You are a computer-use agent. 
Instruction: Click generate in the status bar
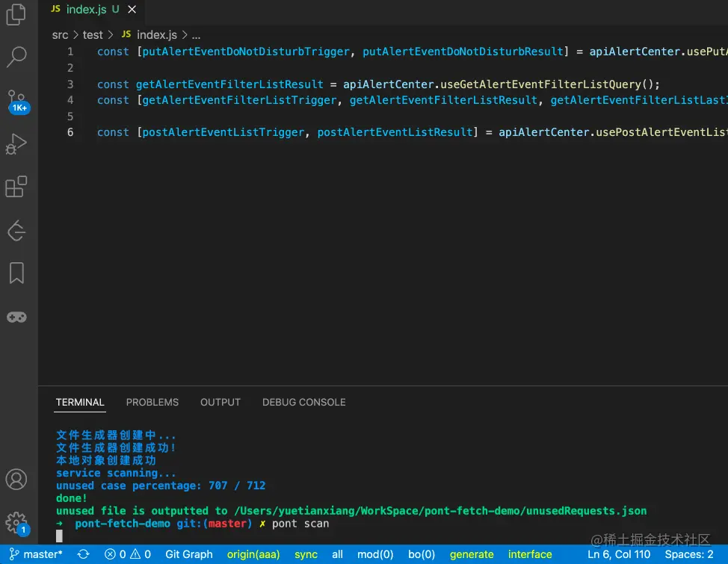pos(471,554)
